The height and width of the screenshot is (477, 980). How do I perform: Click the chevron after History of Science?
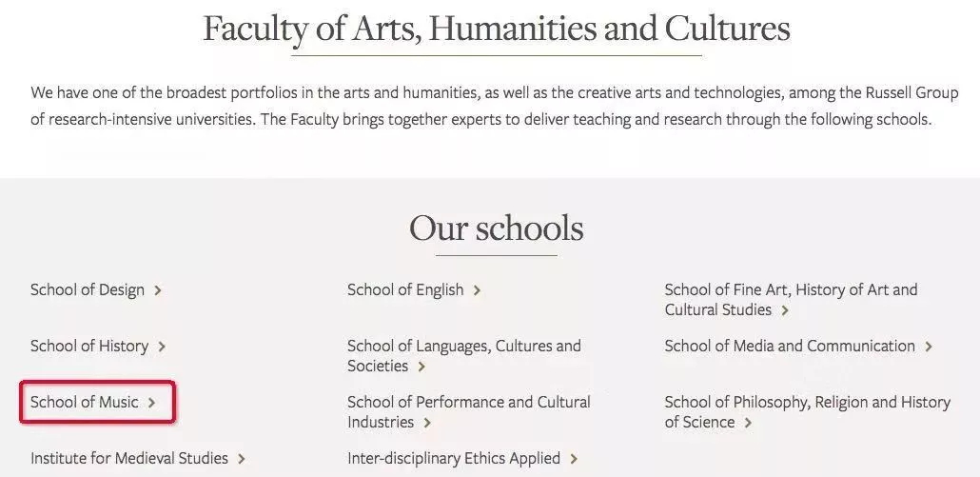click(x=748, y=423)
